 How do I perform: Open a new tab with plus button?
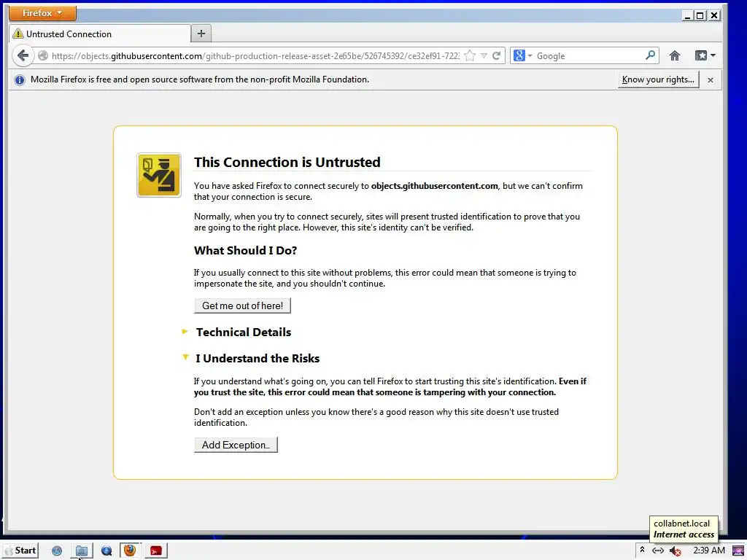click(201, 34)
